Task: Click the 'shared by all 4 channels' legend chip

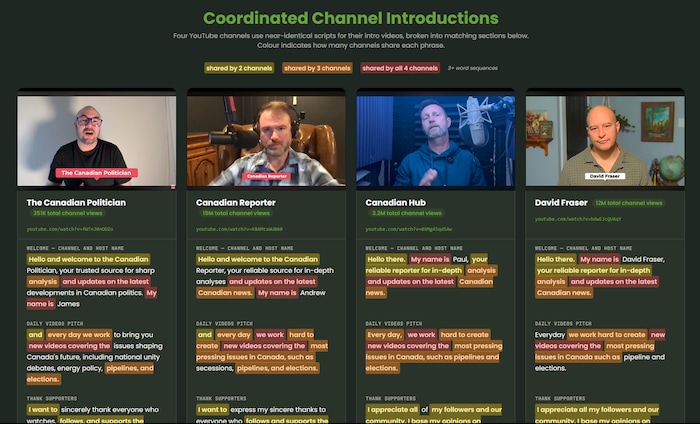Action: pyautogui.click(x=400, y=68)
